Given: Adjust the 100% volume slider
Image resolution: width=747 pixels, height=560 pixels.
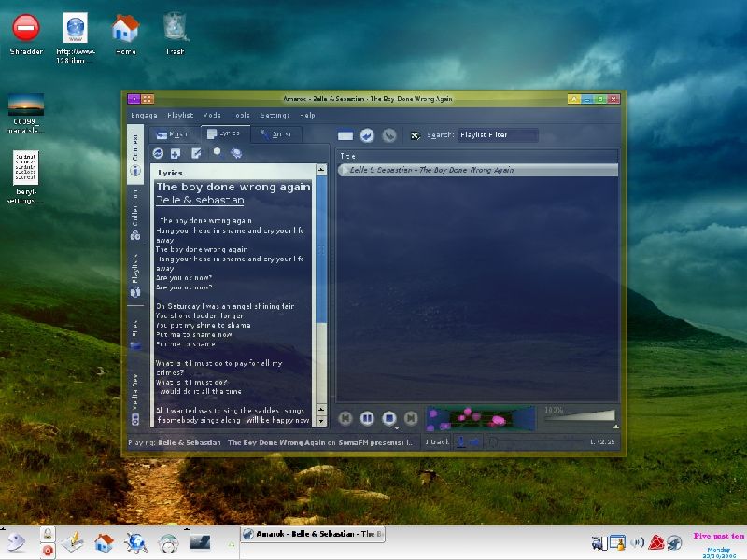Looking at the screenshot, I should [579, 415].
